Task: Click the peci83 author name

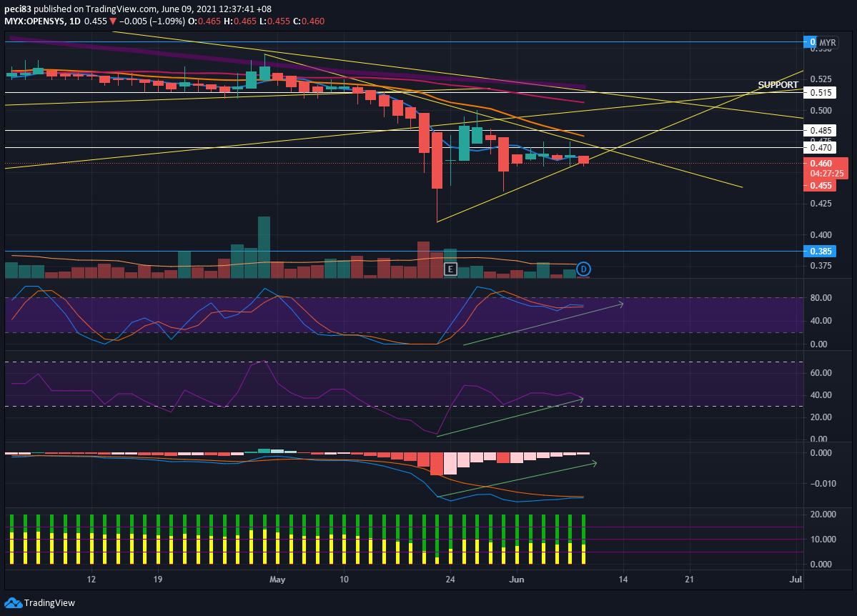Action: pos(18,9)
